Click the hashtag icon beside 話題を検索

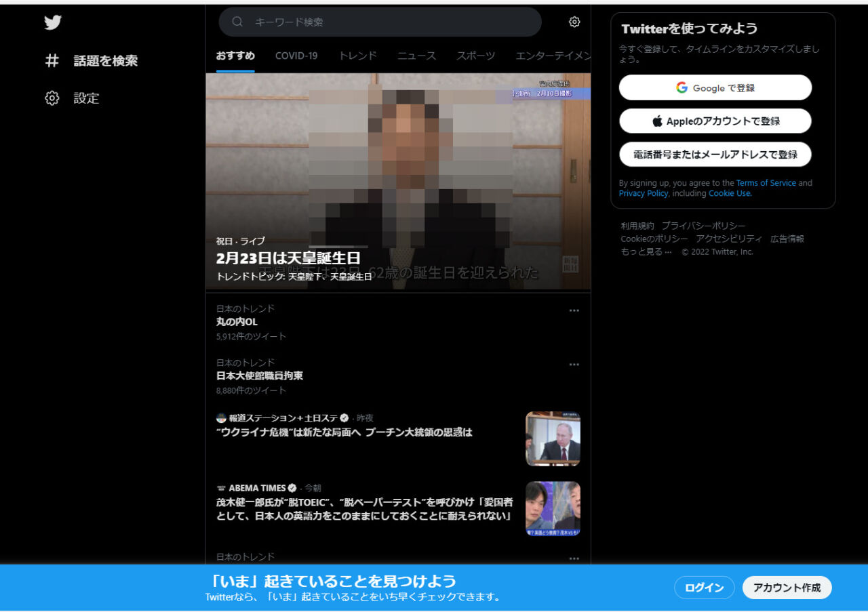tap(52, 61)
